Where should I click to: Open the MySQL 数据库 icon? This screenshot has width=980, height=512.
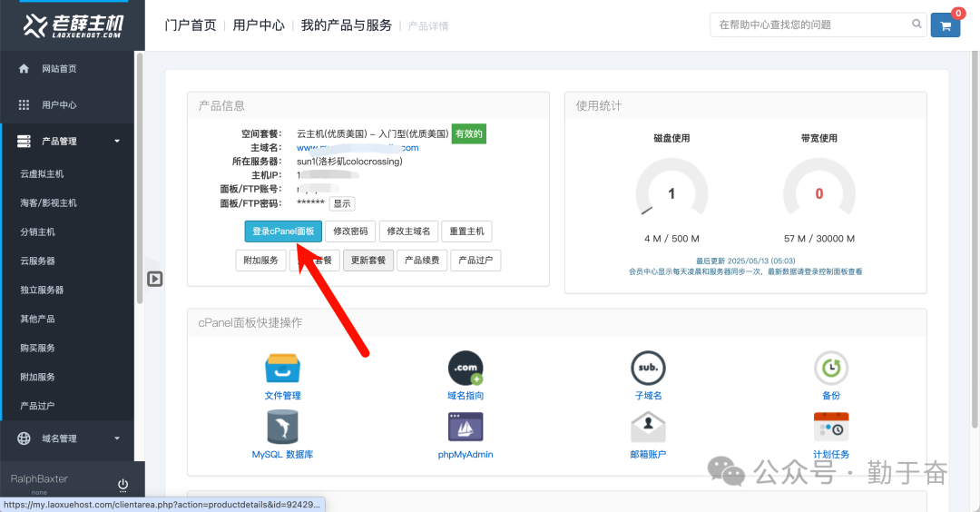pos(282,427)
